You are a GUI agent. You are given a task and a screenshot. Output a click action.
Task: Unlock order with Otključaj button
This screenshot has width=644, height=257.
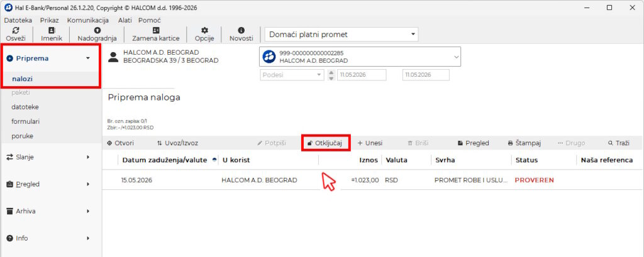click(325, 143)
